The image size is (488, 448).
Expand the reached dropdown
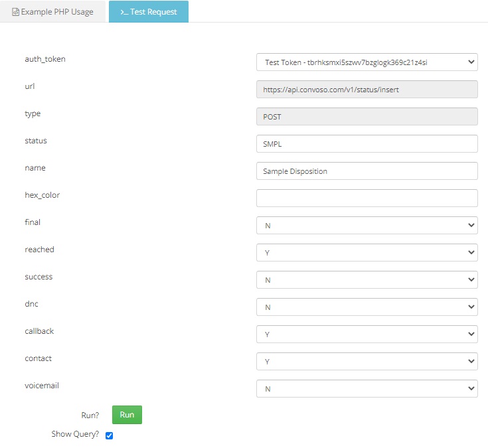[x=366, y=253]
